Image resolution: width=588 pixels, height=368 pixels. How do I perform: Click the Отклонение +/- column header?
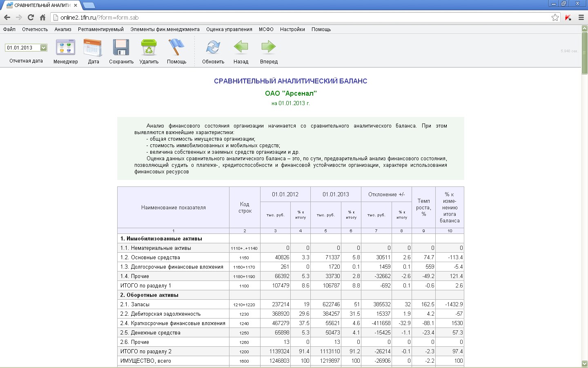(386, 195)
